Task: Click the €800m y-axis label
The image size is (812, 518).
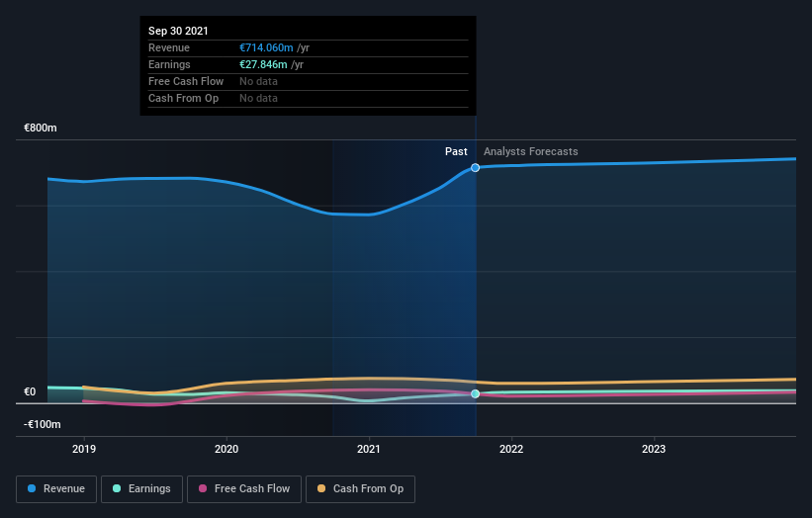Action: coord(41,128)
